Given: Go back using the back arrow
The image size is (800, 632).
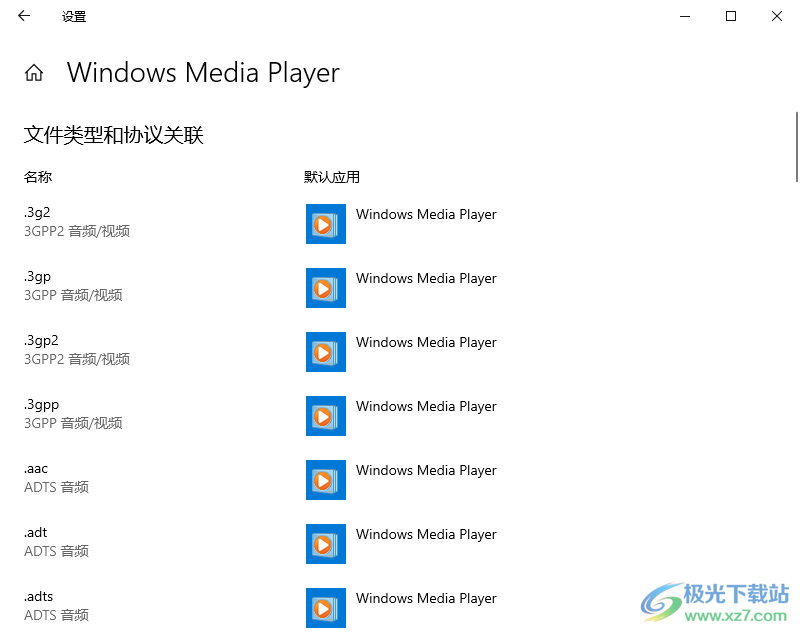Looking at the screenshot, I should click(23, 16).
